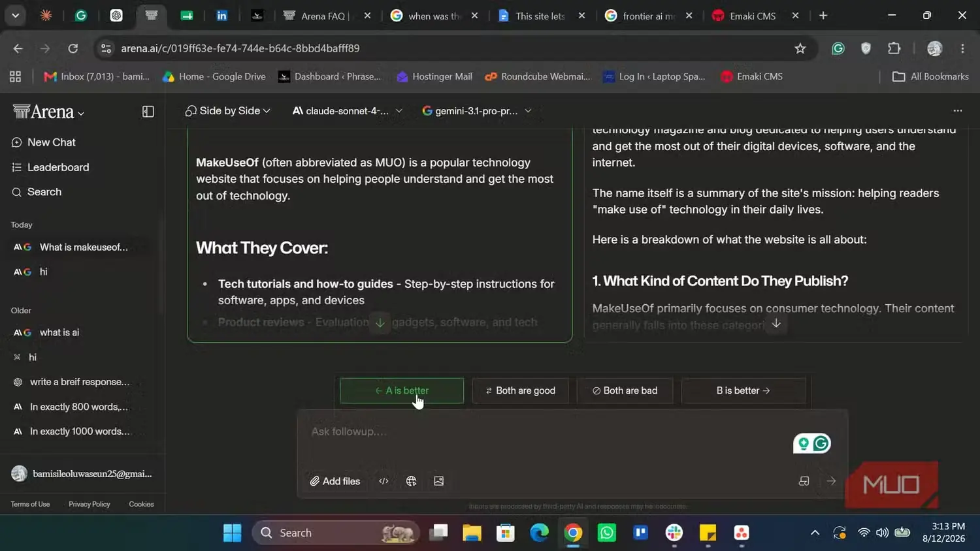
Task: Open Chrome profile avatar
Action: coord(935,48)
